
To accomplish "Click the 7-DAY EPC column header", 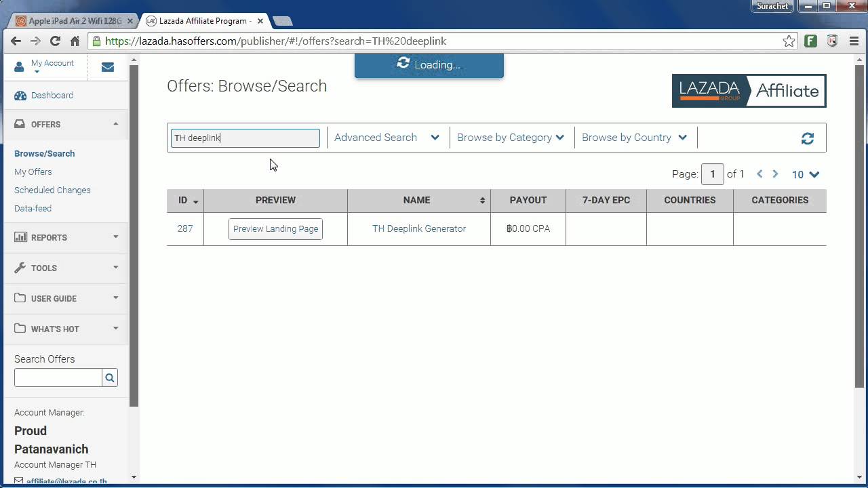I will tap(606, 201).
